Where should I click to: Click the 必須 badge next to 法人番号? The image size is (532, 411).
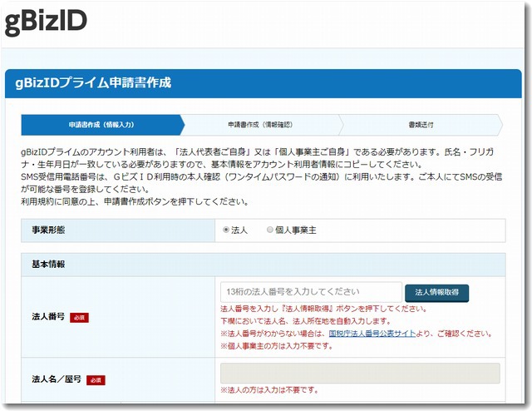[80, 318]
